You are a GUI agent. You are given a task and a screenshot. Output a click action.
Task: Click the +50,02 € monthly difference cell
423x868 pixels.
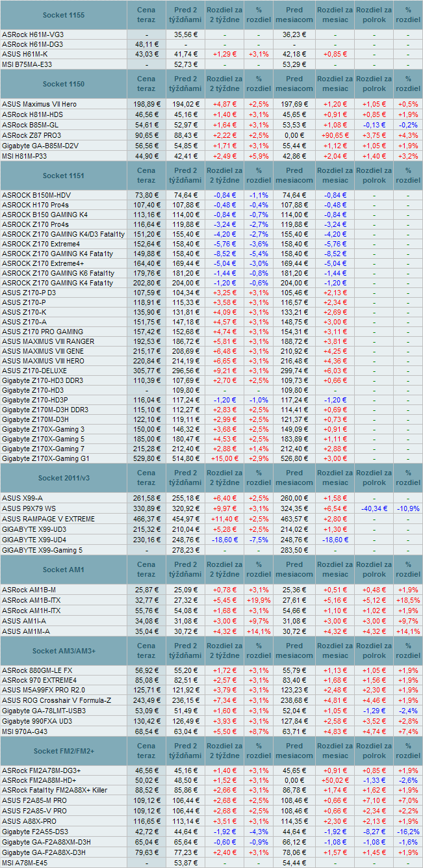(x=335, y=780)
